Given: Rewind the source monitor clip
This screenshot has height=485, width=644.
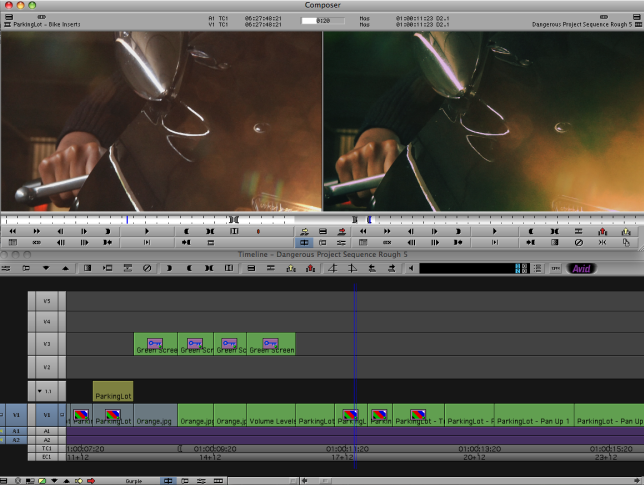Looking at the screenshot, I should pyautogui.click(x=13, y=232).
